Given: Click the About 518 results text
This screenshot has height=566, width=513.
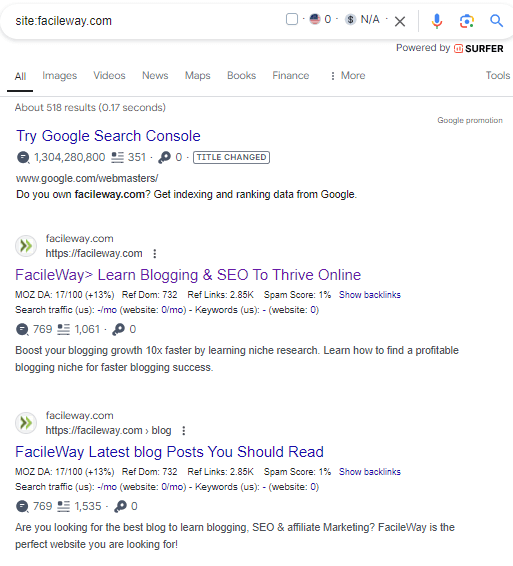Looking at the screenshot, I should [90, 108].
